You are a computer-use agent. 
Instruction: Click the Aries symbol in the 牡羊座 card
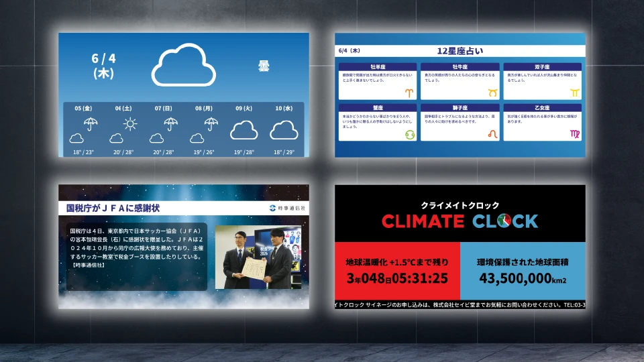[409, 93]
